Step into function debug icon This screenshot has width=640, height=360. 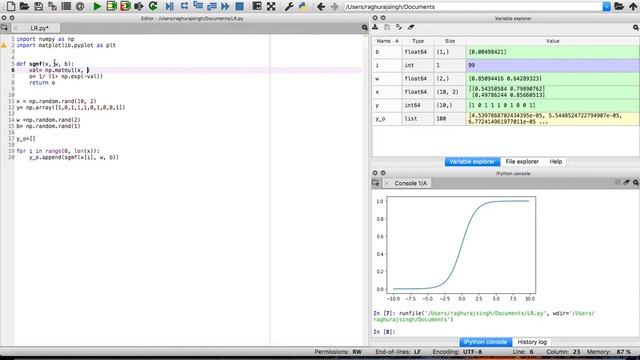pos(198,6)
